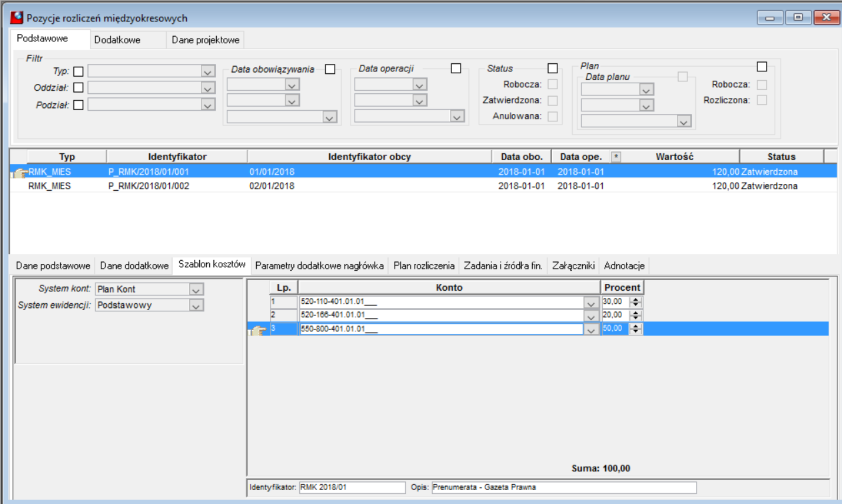Open the System ewidencji dropdown
This screenshot has height=504, width=842.
pyautogui.click(x=196, y=305)
